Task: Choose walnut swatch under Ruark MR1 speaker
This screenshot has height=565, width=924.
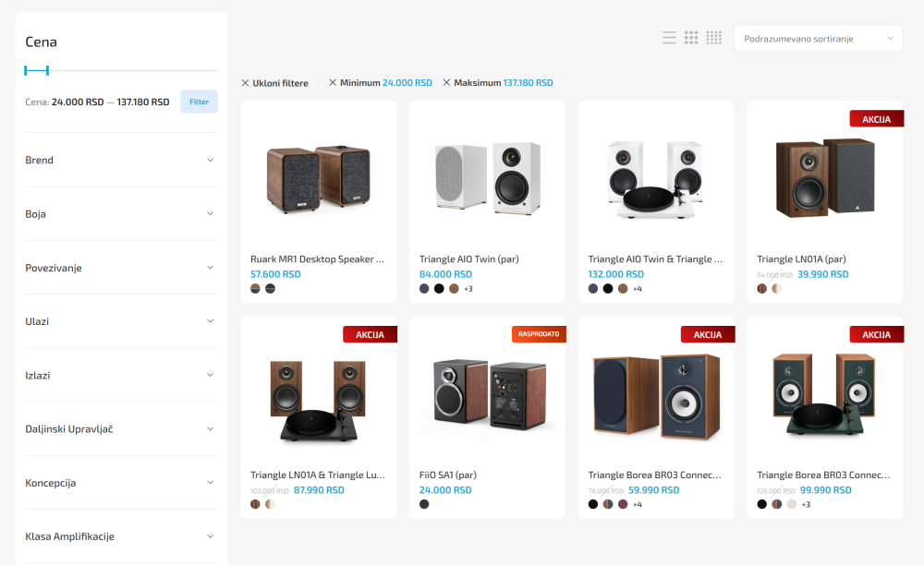Action: pos(255,288)
